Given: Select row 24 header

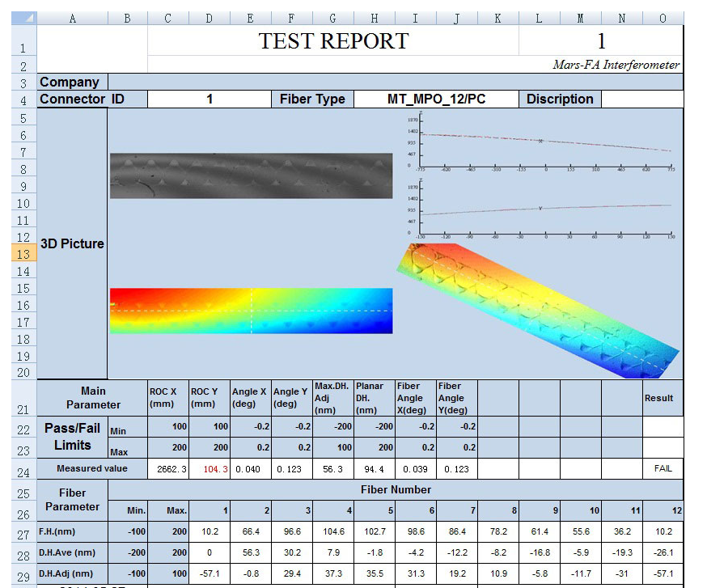Looking at the screenshot, I should coord(24,470).
